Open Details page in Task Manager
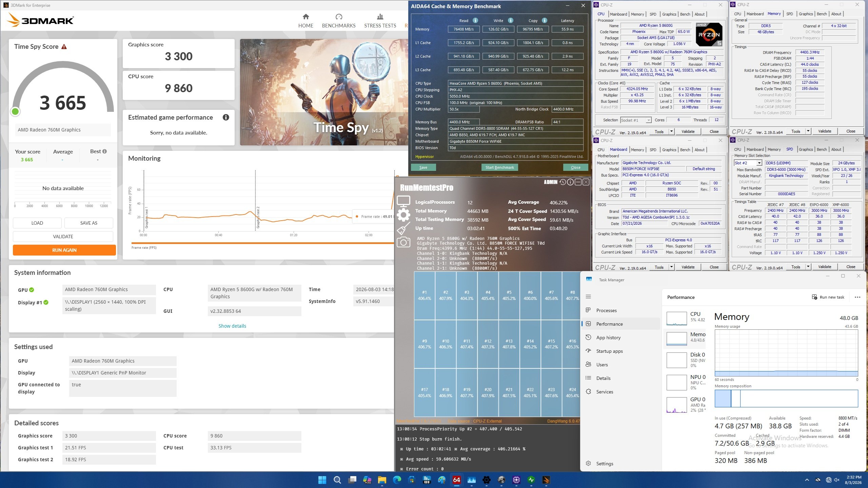The width and height of the screenshot is (868, 488). coord(620,378)
